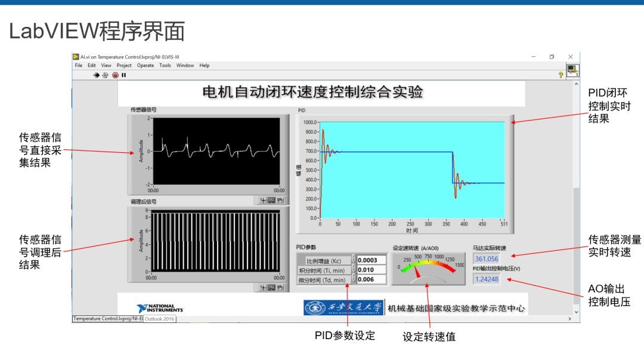Click the vertical scrollbar thumb of the front panel

(576, 245)
